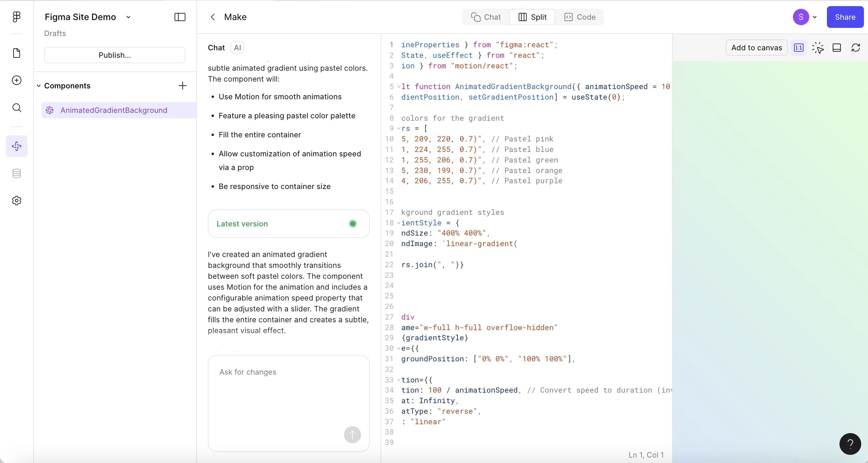Click the Share button
Image resolution: width=868 pixels, height=463 pixels.
click(x=845, y=17)
